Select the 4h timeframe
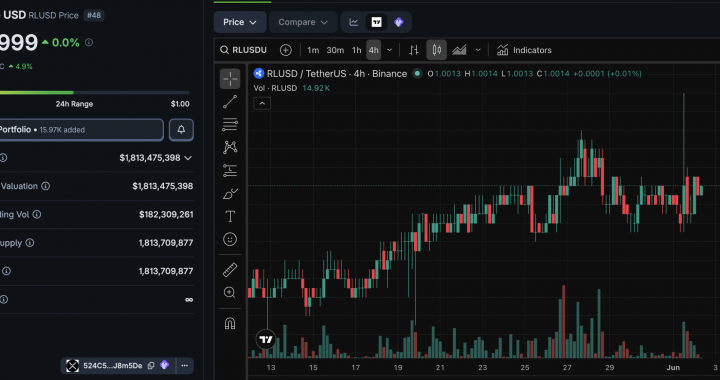This screenshot has height=380, width=720. click(374, 50)
